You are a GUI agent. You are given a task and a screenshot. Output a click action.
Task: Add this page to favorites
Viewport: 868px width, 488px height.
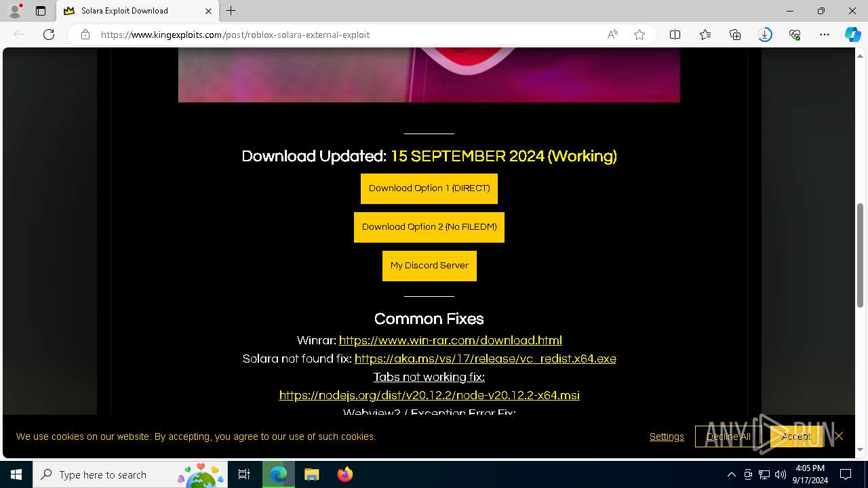click(639, 35)
